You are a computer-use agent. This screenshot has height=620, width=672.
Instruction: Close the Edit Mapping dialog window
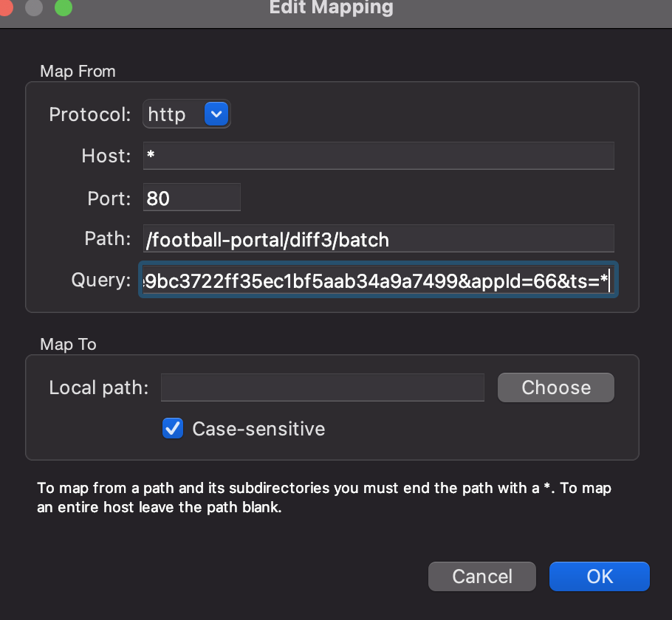pyautogui.click(x=6, y=7)
